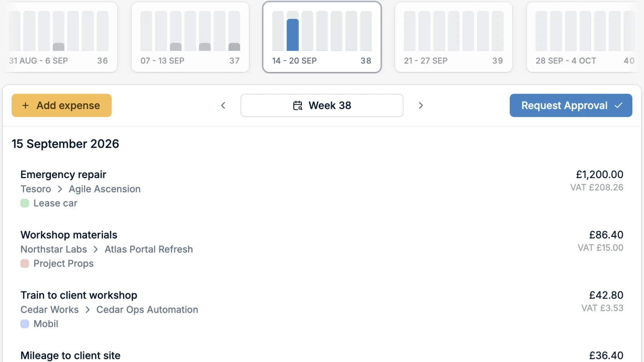Click the Mobil category label
This screenshot has height=362, width=644.
[x=46, y=324]
